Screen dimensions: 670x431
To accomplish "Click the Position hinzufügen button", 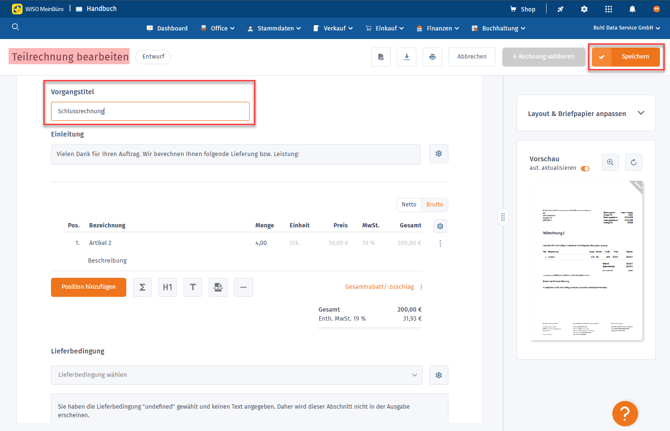I will [88, 287].
